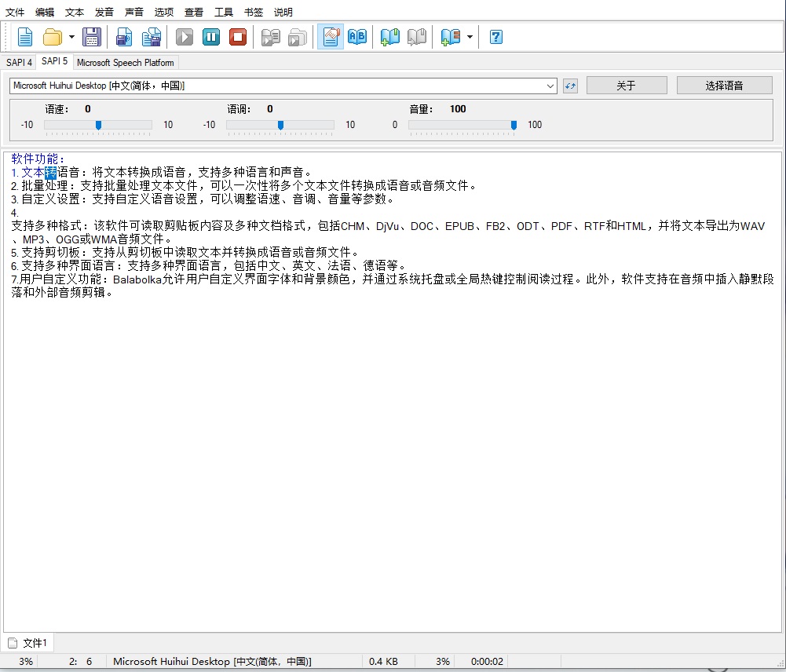Expand the bookmarks list dropdown arrow

pyautogui.click(x=470, y=37)
